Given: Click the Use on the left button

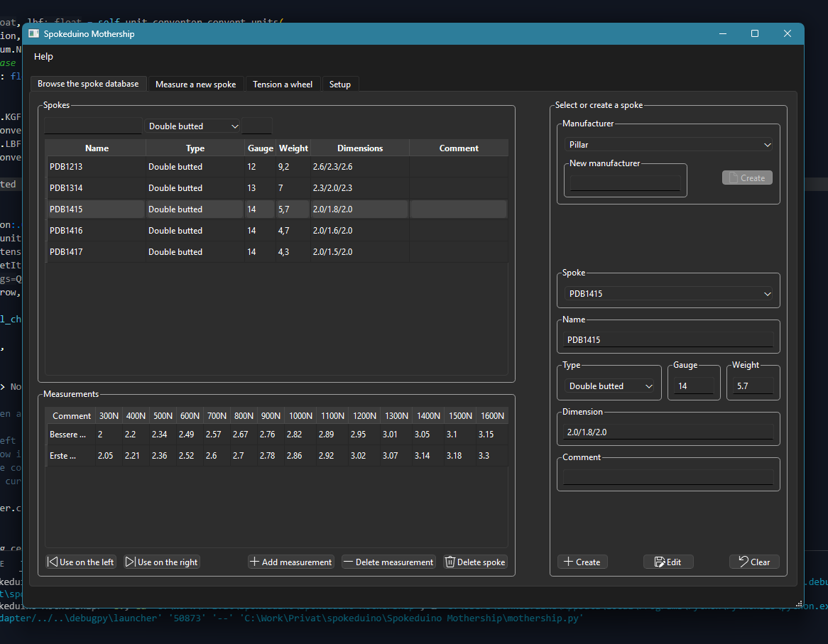Looking at the screenshot, I should [x=80, y=562].
